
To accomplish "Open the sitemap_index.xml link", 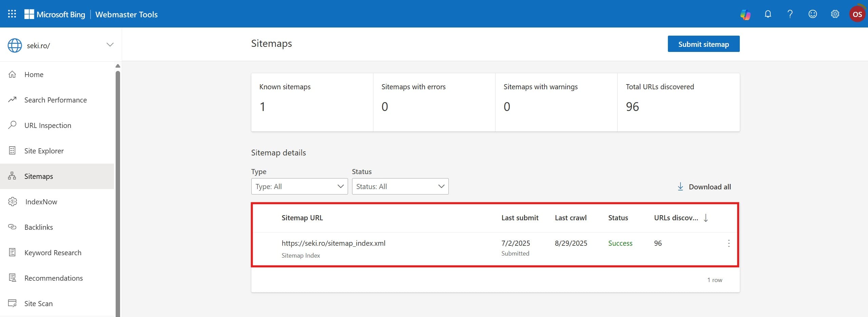I will (x=333, y=243).
